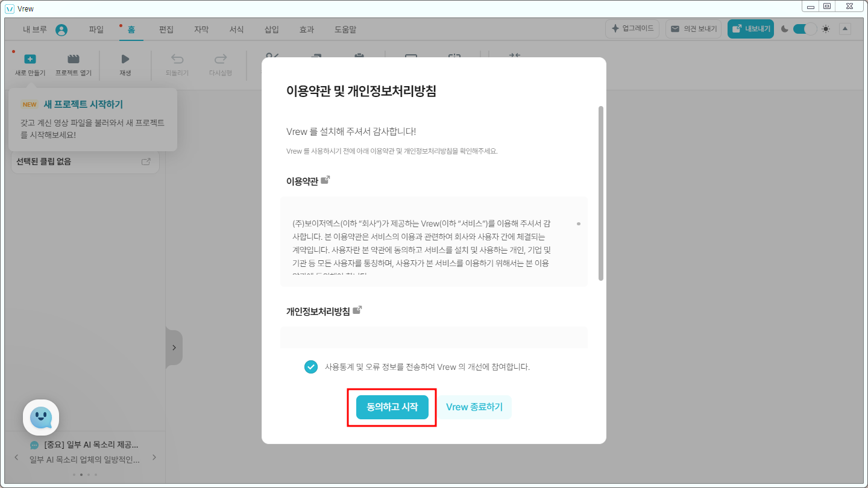Collapse the toolbar with the arrow button
This screenshot has height=488, width=868.
coord(845,28)
